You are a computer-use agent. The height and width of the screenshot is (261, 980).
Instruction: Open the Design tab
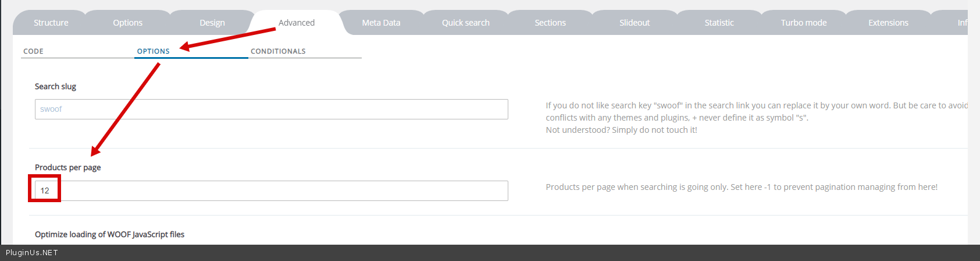coord(212,23)
